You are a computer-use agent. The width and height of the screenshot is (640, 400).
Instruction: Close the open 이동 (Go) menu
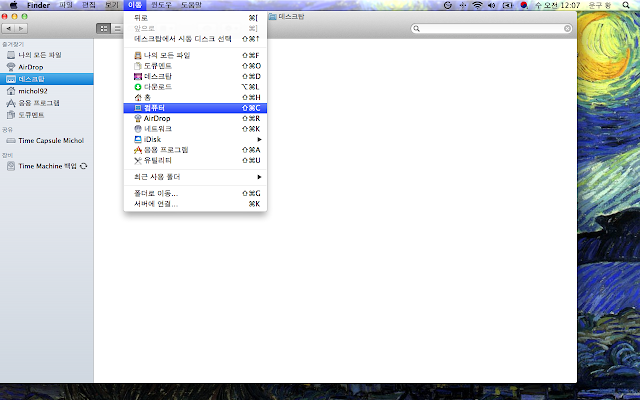coord(135,5)
